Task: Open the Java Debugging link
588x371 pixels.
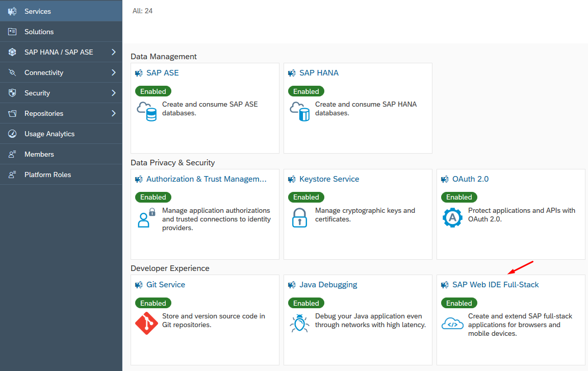Action: (x=328, y=285)
